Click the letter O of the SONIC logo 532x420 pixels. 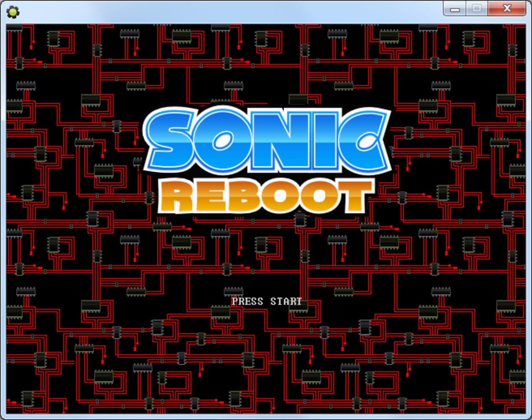(x=222, y=140)
